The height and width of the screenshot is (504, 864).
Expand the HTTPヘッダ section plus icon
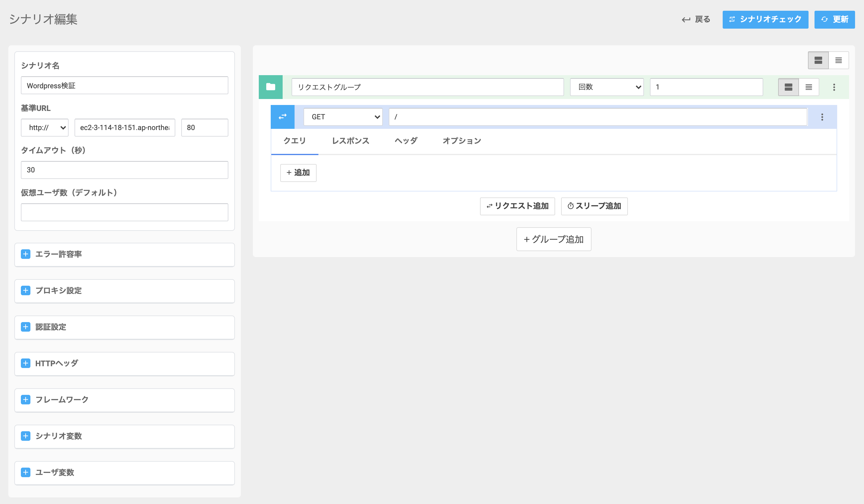point(26,363)
